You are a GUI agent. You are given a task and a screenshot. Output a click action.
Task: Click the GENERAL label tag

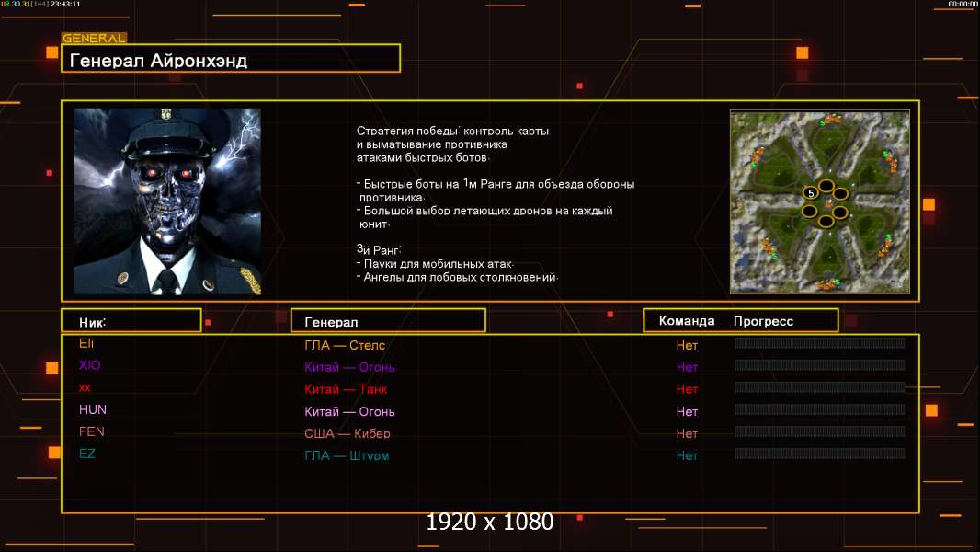click(x=94, y=38)
